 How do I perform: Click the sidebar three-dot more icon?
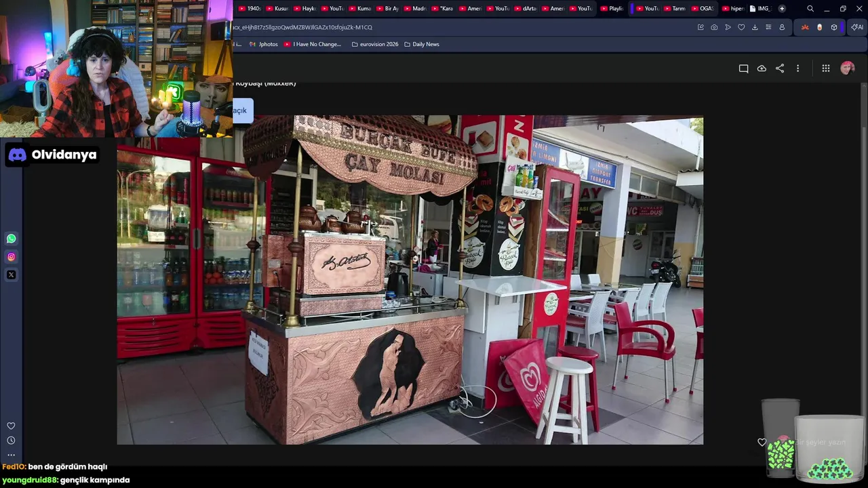[x=11, y=455]
